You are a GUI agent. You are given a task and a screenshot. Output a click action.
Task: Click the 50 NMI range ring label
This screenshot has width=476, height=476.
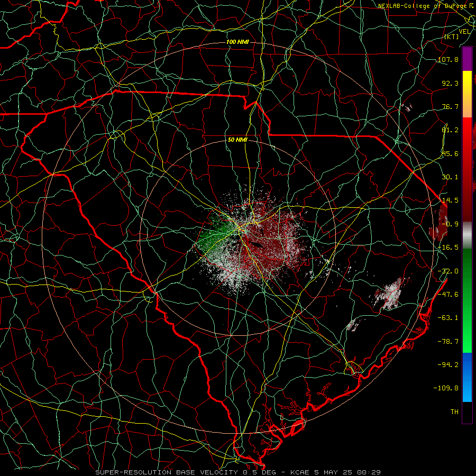point(237,140)
